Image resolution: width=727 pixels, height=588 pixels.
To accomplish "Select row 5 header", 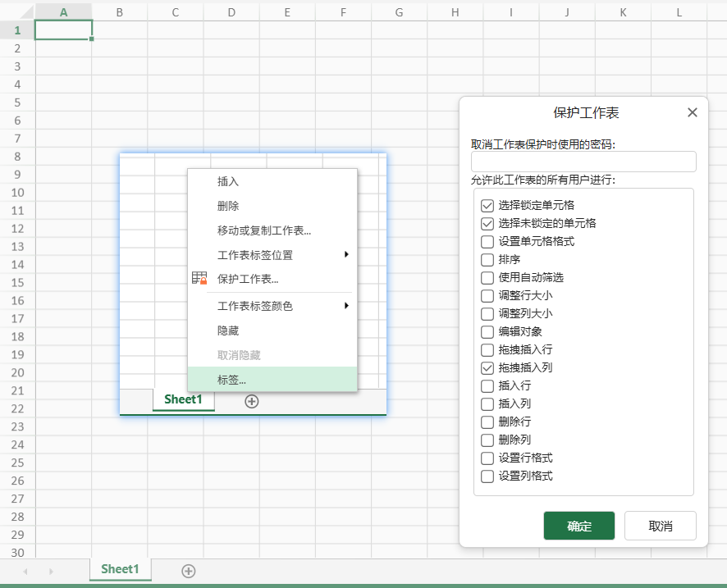I will coord(17,103).
